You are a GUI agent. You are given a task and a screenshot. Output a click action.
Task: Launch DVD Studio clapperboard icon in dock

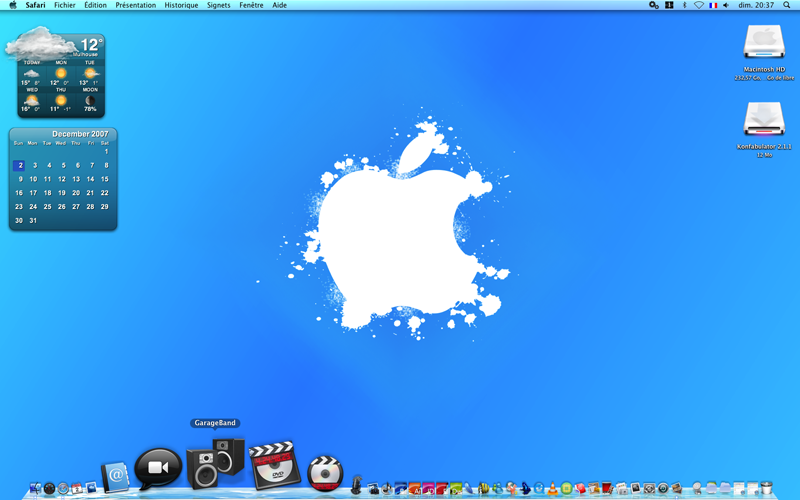(x=273, y=465)
